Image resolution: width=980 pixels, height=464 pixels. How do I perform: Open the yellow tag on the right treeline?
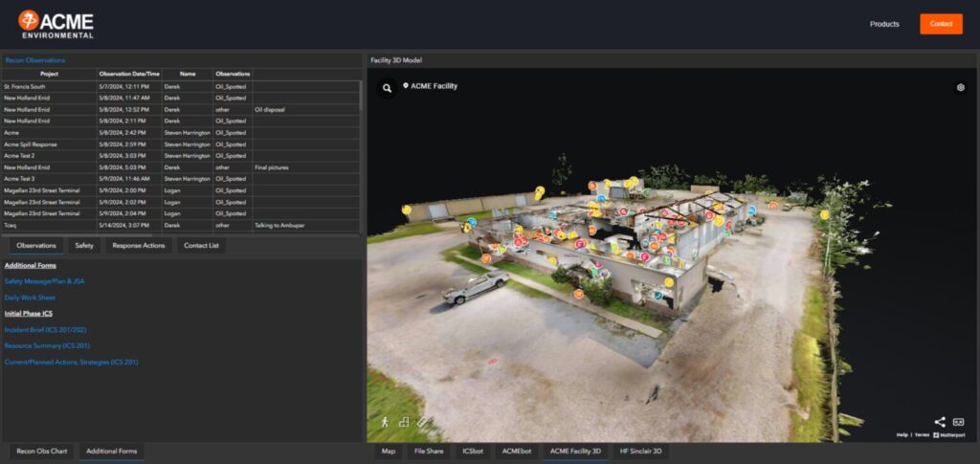click(x=824, y=214)
